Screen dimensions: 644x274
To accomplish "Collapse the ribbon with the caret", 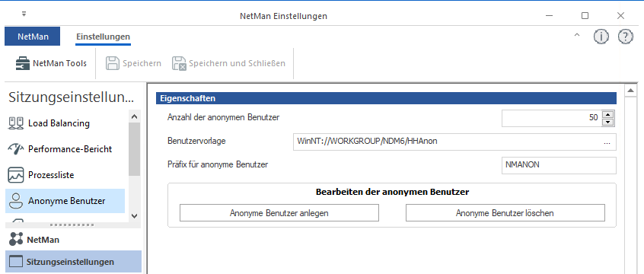I will [577, 35].
